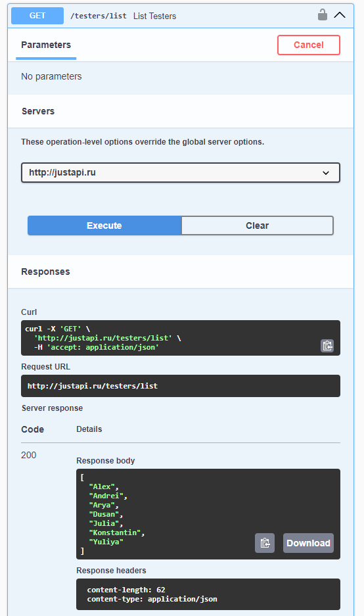The height and width of the screenshot is (616, 364).
Task: Click "Alex" in the response body
Action: coord(102,486)
